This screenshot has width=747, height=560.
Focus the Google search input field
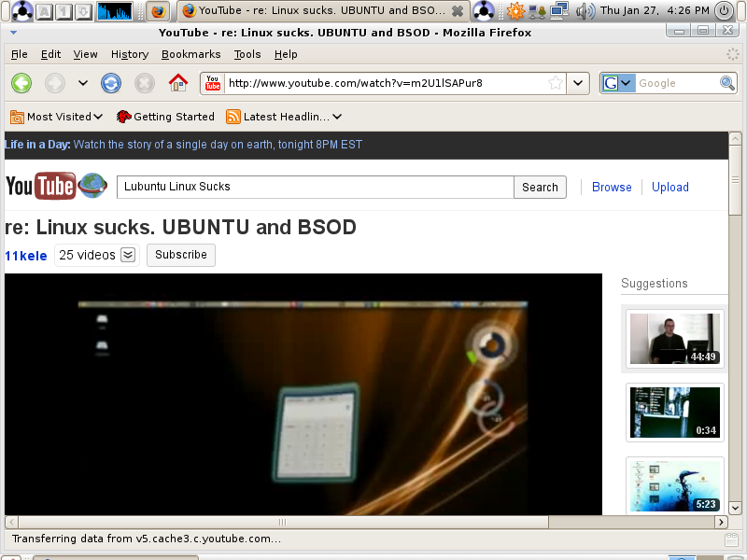[676, 83]
